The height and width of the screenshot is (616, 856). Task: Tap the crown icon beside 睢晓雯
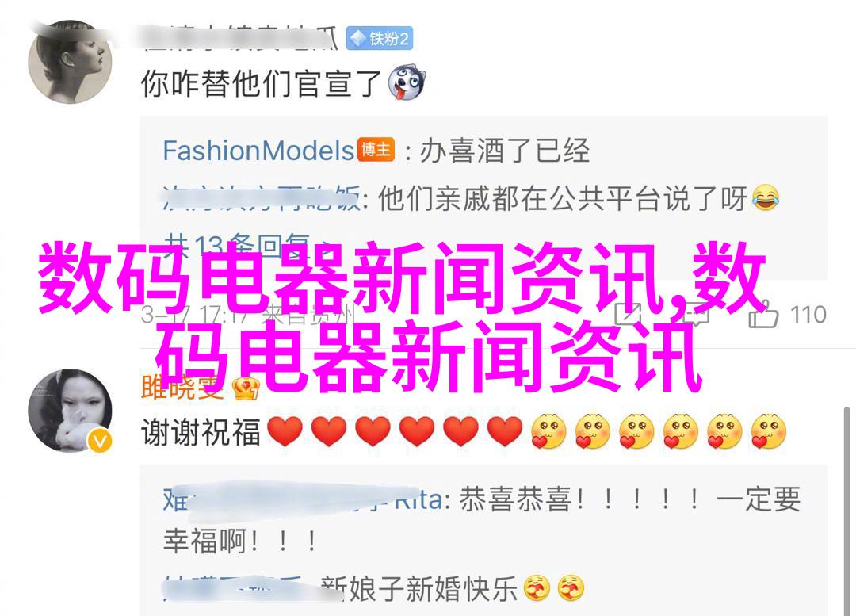coord(246,388)
